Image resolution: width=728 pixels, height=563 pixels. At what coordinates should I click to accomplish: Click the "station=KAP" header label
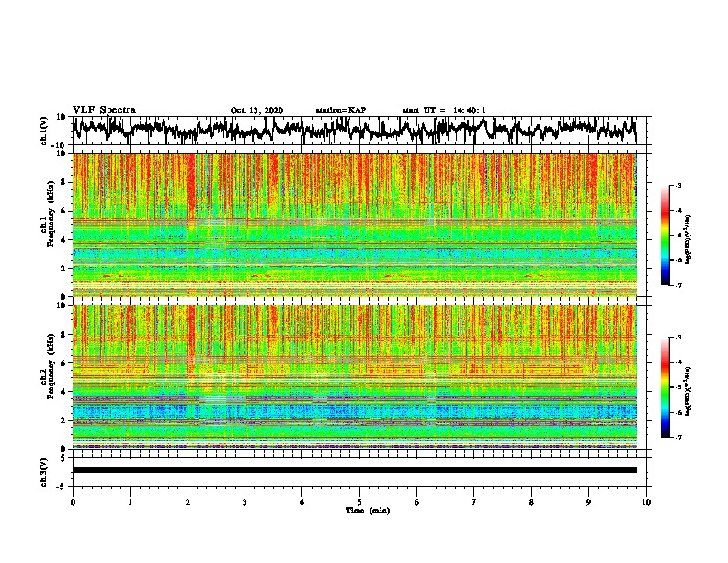point(341,110)
